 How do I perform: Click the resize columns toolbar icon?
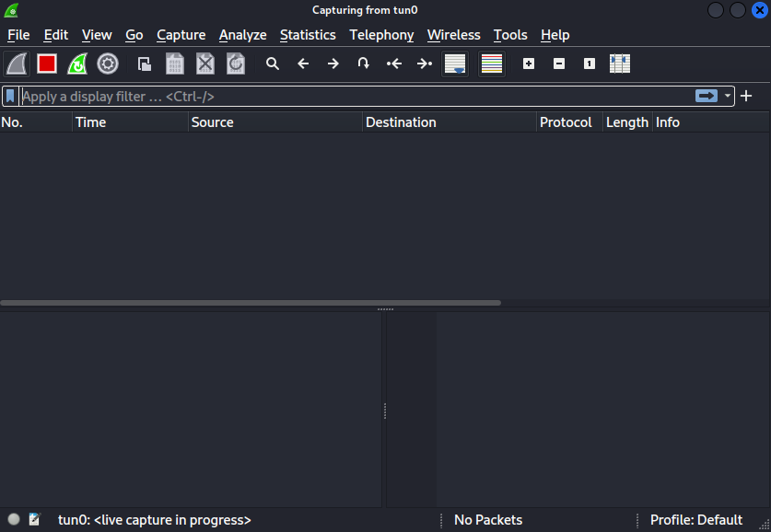click(x=620, y=64)
